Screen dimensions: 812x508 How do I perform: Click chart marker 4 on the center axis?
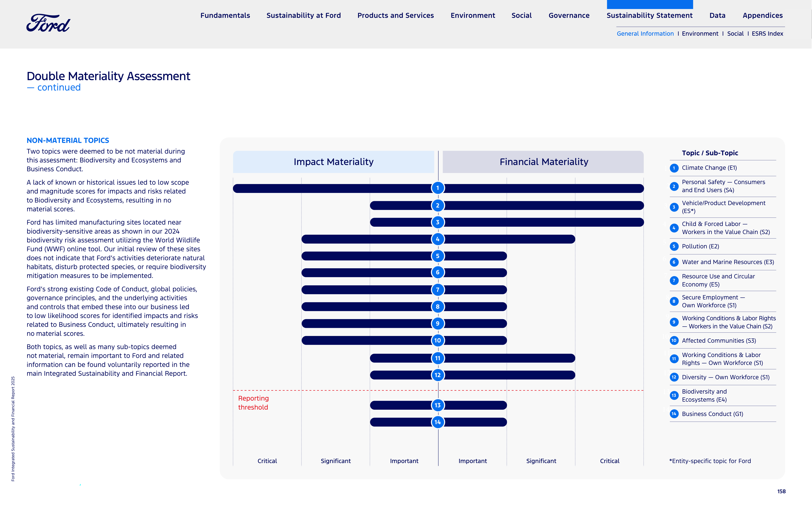click(438, 239)
